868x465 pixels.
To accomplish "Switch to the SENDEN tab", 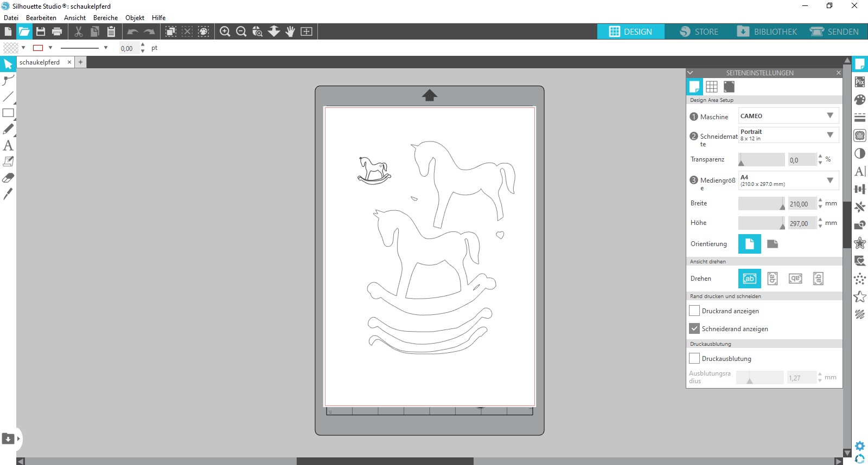I will tap(834, 31).
